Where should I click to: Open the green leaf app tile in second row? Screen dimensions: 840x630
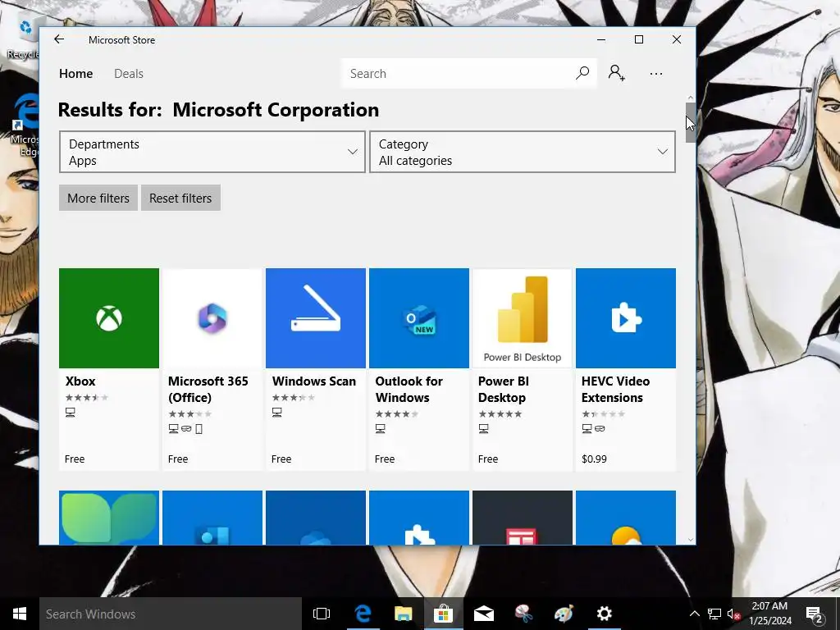[109, 518]
